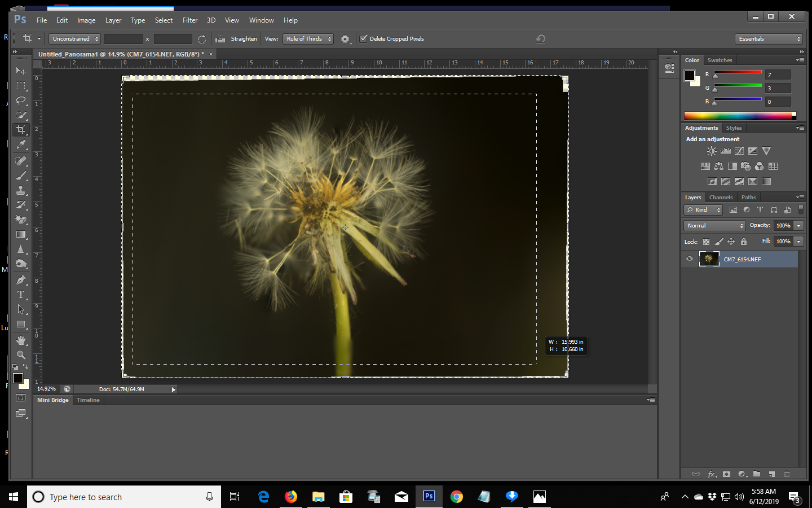Viewport: 812px width, 508px height.
Task: Add a Levels adjustment
Action: point(726,151)
